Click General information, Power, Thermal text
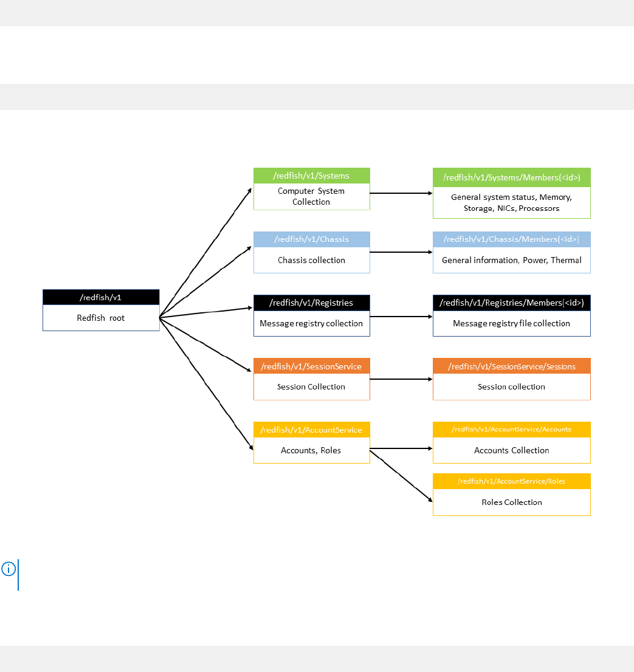 click(511, 260)
